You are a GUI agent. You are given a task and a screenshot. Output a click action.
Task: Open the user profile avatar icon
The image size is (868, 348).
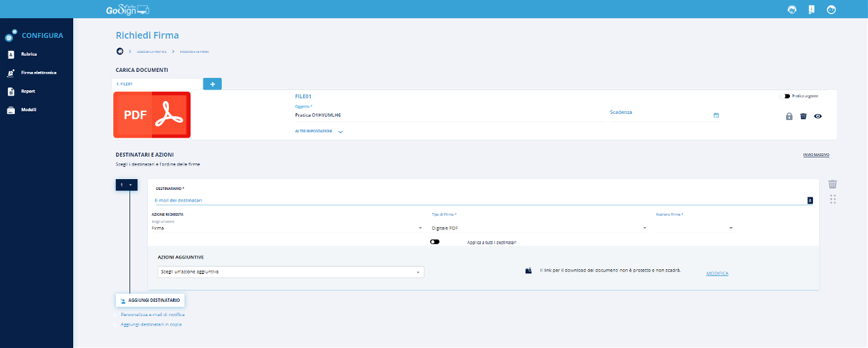(x=831, y=9)
